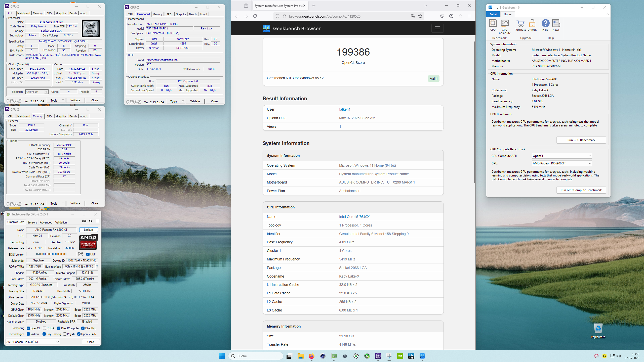Expand Tools dropdown arrow in CPU-Z Mainboard window
This screenshot has width=644, height=362.
[x=183, y=101]
